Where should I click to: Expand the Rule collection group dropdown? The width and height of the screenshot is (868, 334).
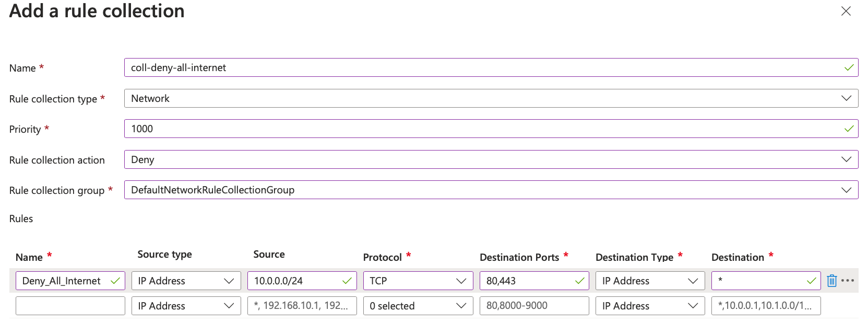tap(491, 190)
